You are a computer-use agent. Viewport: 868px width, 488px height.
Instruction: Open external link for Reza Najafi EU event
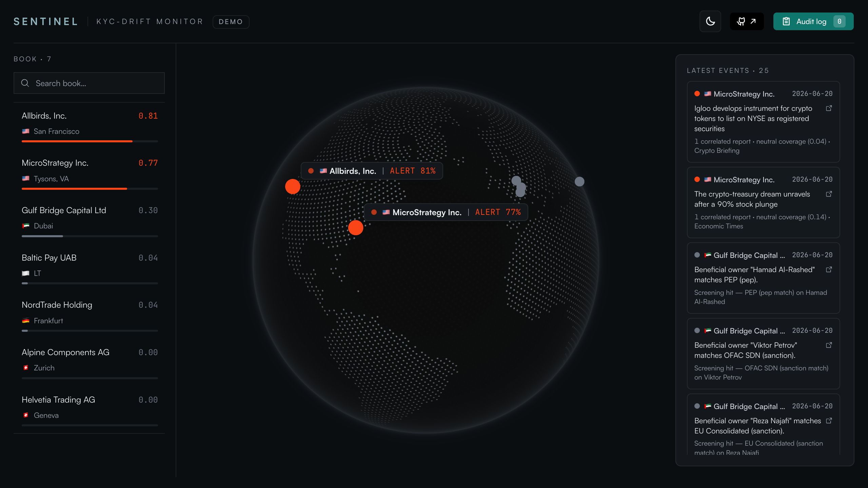829,421
